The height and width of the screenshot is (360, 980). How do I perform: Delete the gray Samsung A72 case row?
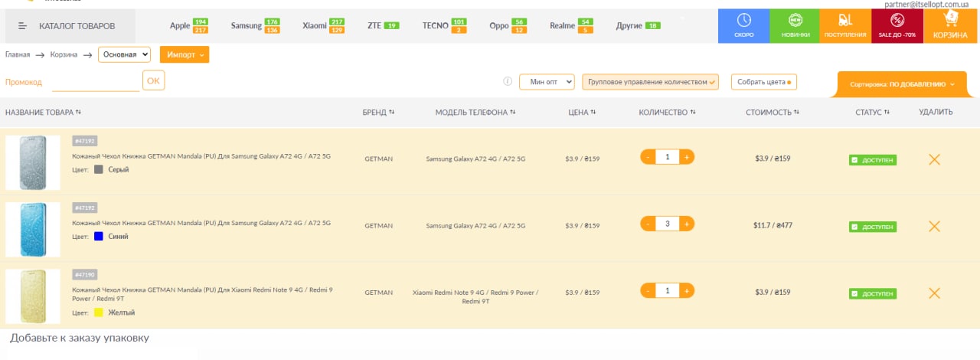point(934,160)
